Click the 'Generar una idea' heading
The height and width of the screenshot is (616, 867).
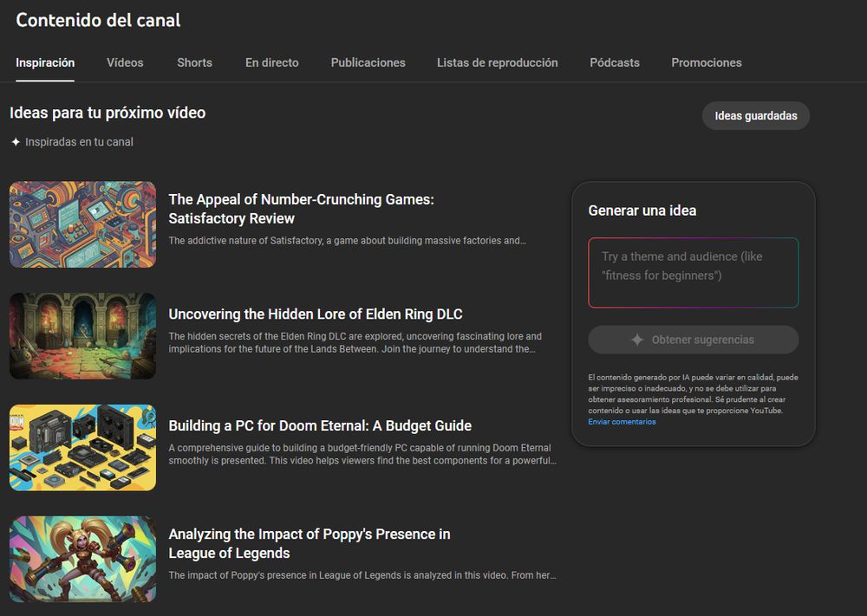tap(642, 211)
